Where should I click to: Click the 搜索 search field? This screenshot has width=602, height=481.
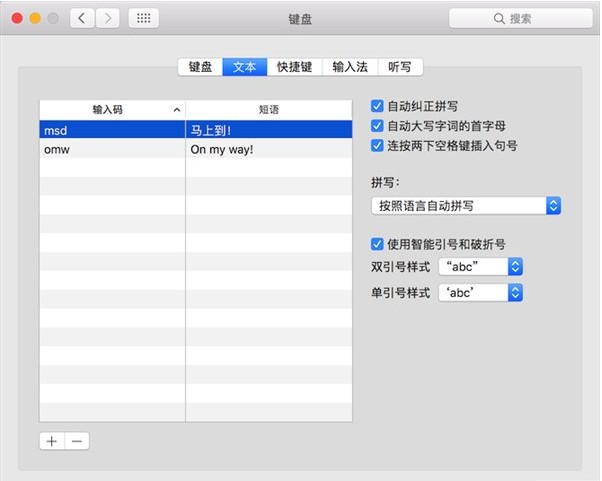tap(521, 18)
